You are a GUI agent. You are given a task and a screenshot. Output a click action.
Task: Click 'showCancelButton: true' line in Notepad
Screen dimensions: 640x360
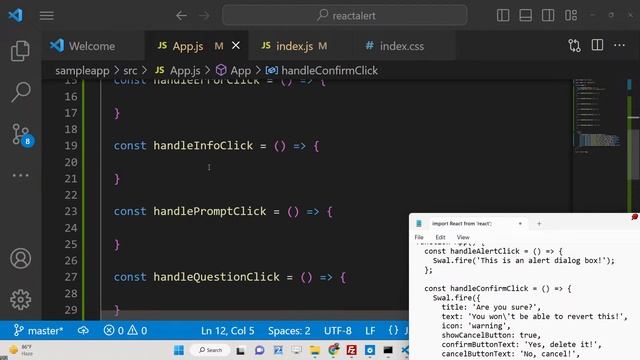coord(491,335)
